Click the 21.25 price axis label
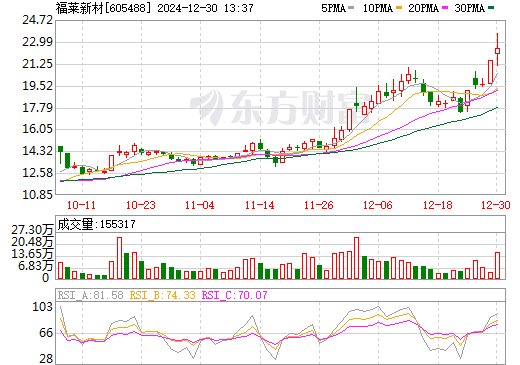This screenshot has height=365, width=520. coord(38,64)
